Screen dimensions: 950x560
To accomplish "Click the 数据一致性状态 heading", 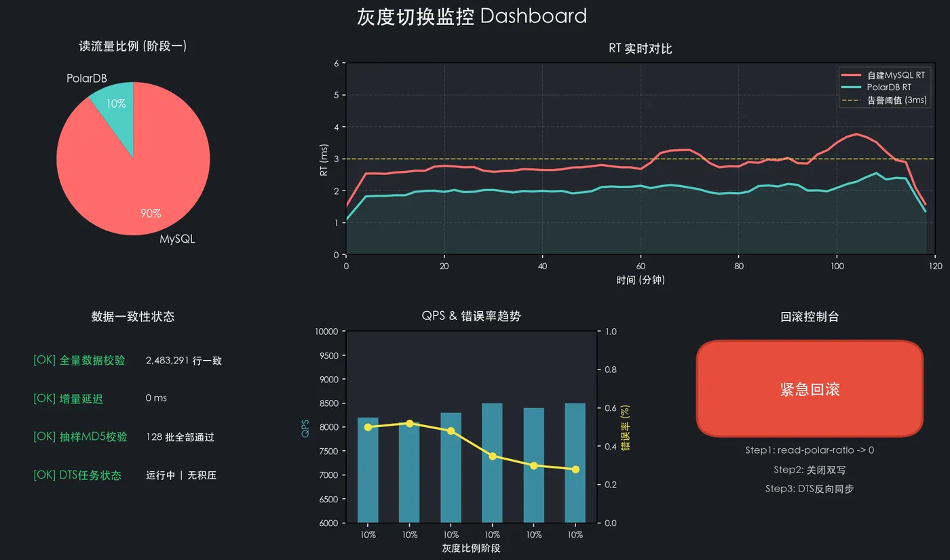I will [133, 317].
